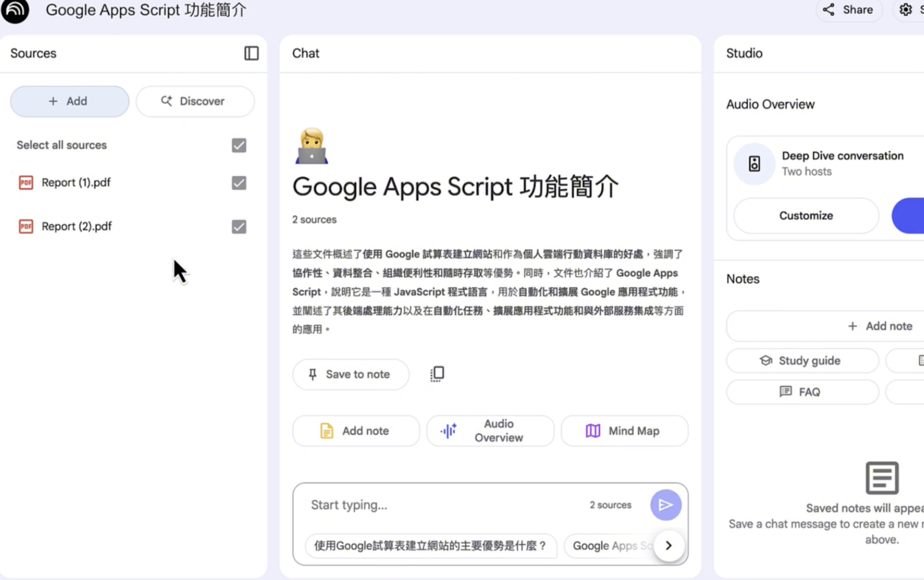
Task: Click the Discover sources button
Action: (195, 101)
